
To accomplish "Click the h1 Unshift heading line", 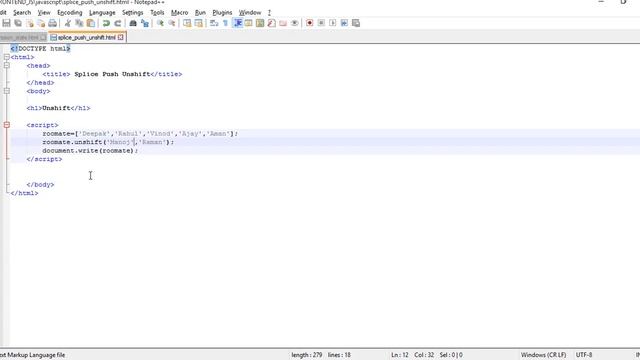I will coord(58,108).
